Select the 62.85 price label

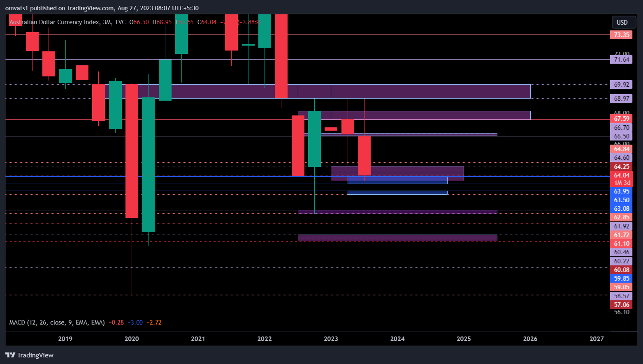621,217
